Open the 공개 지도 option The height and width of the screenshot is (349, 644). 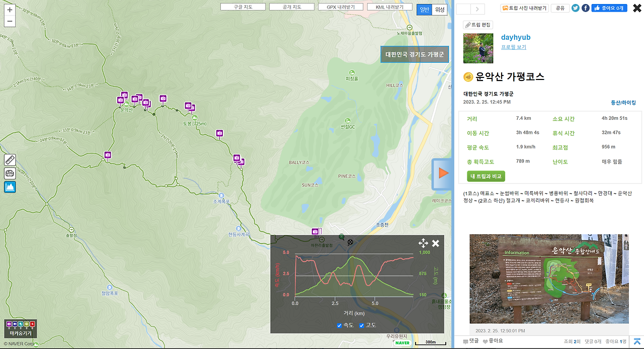[292, 7]
